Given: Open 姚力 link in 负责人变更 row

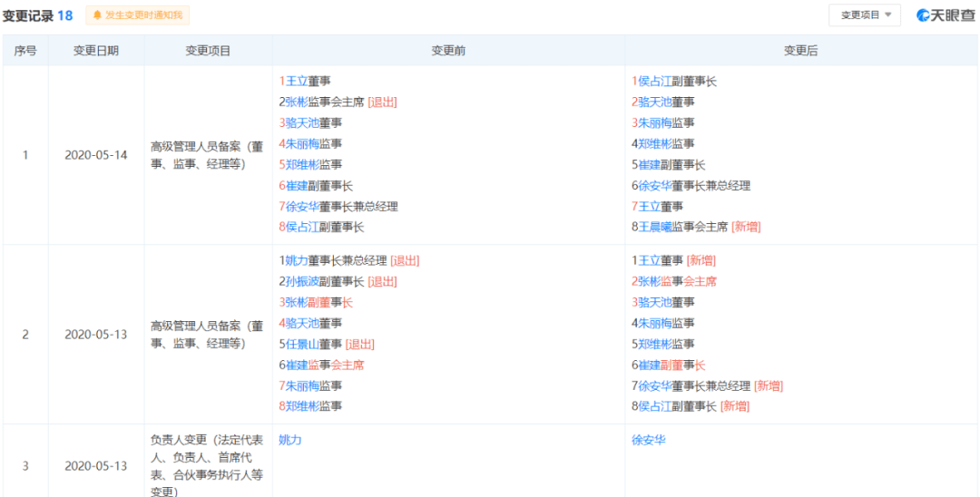Looking at the screenshot, I should (x=290, y=440).
